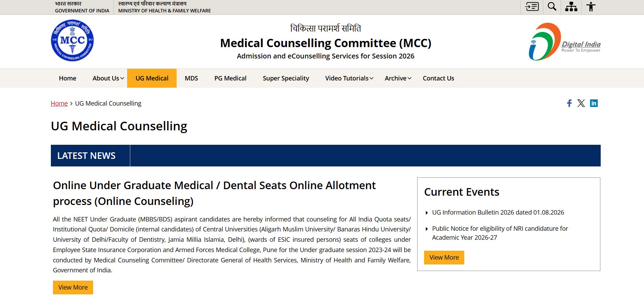The width and height of the screenshot is (644, 304).
Task: Click View More under Current Events
Action: 444,258
